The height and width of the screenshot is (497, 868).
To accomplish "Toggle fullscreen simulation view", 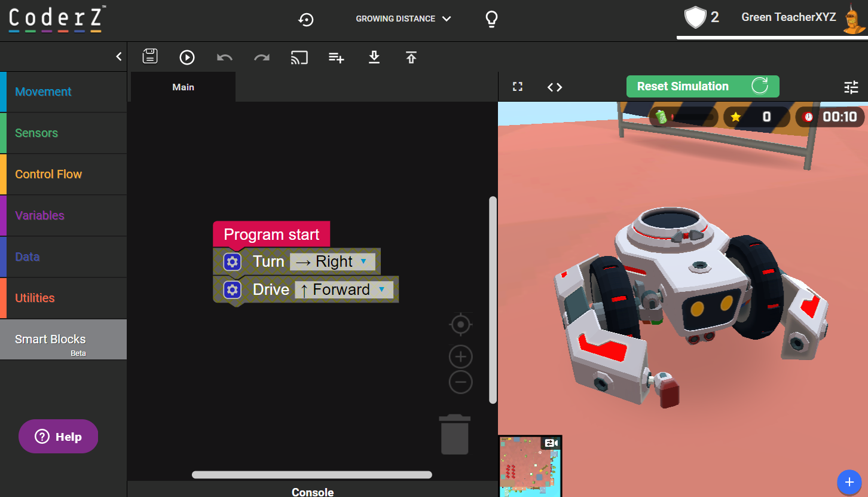I will click(518, 87).
